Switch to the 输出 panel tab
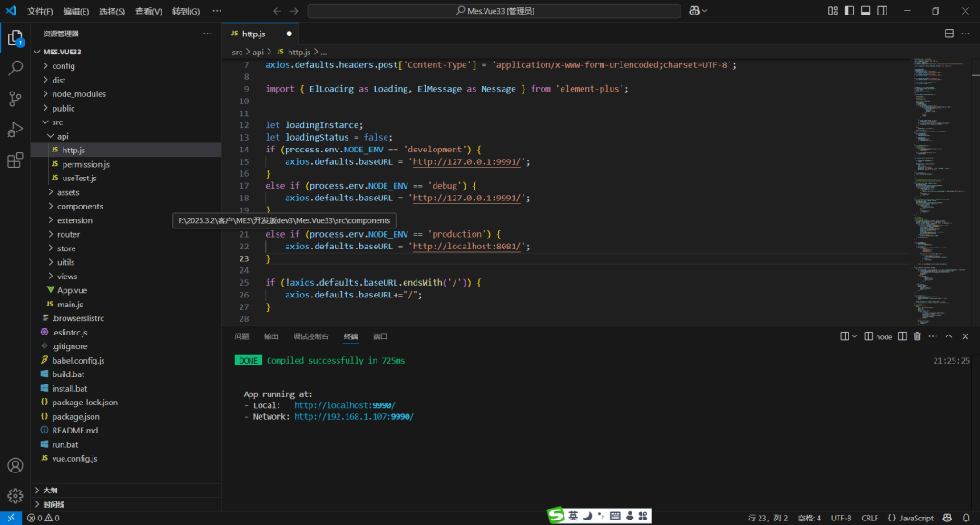The image size is (980, 525). pos(271,336)
